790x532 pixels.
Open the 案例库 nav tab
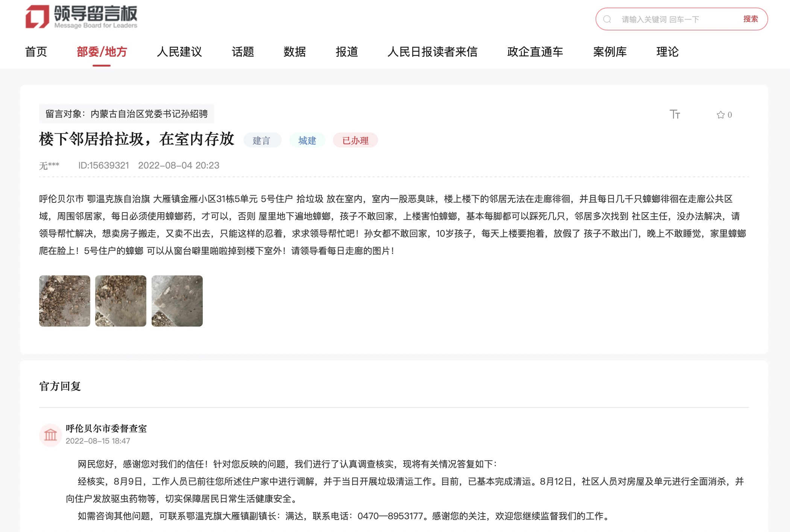coord(610,52)
